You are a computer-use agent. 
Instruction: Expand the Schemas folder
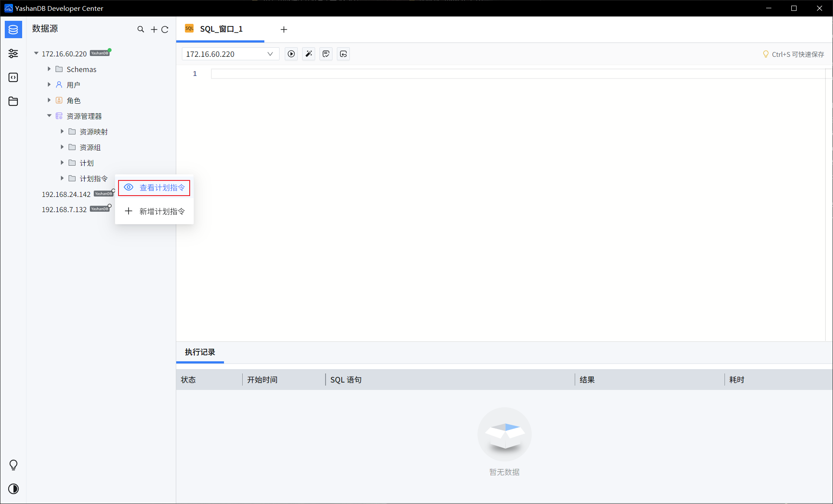point(49,69)
